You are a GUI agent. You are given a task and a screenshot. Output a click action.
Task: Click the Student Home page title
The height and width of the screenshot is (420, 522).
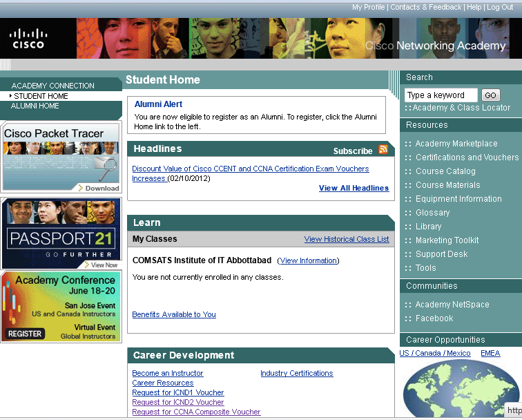pyautogui.click(x=163, y=79)
